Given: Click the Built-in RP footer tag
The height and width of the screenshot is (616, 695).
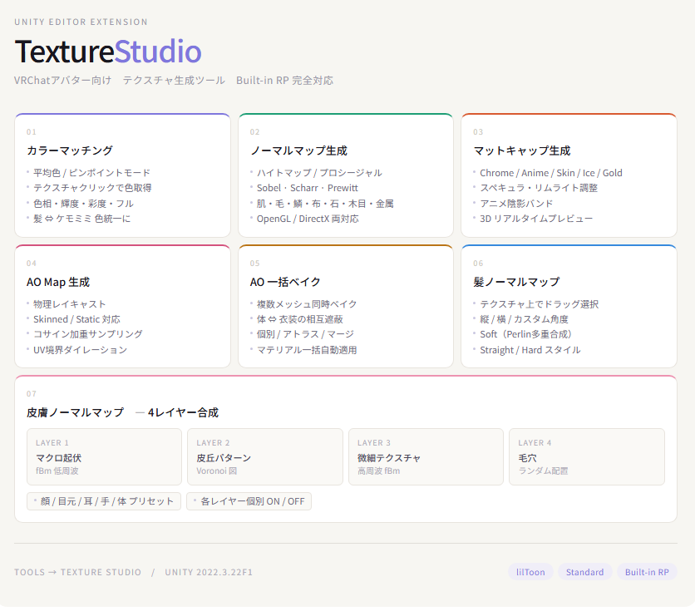Looking at the screenshot, I should point(647,572).
